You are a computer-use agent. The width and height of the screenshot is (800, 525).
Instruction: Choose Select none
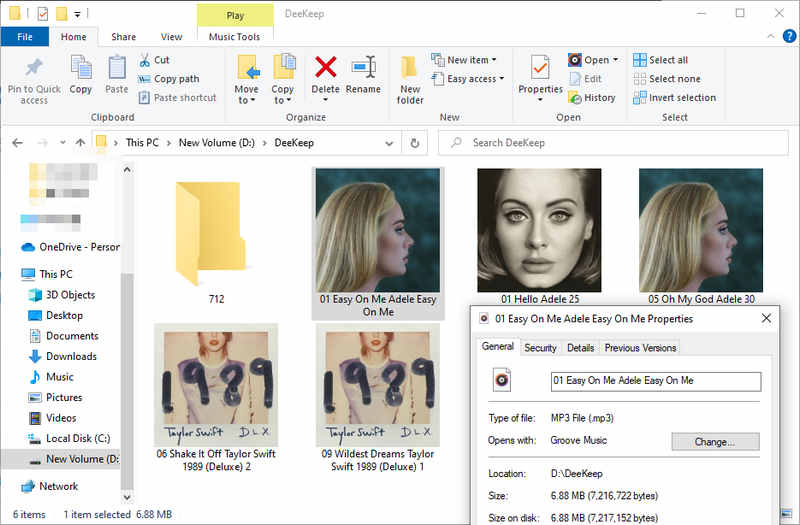[667, 79]
